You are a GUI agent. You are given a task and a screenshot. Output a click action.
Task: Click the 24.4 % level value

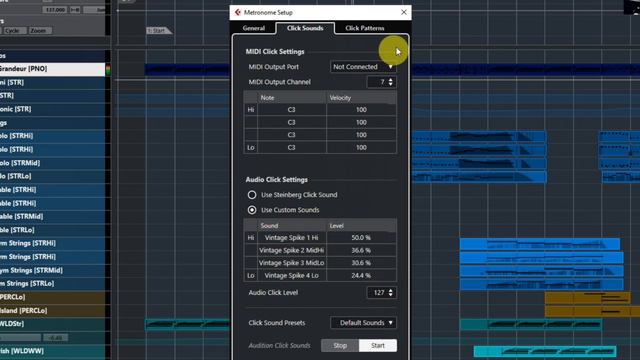click(x=361, y=276)
